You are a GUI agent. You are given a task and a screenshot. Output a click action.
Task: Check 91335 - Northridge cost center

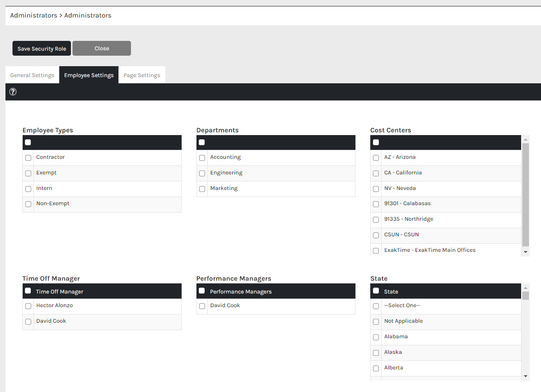[x=376, y=220]
